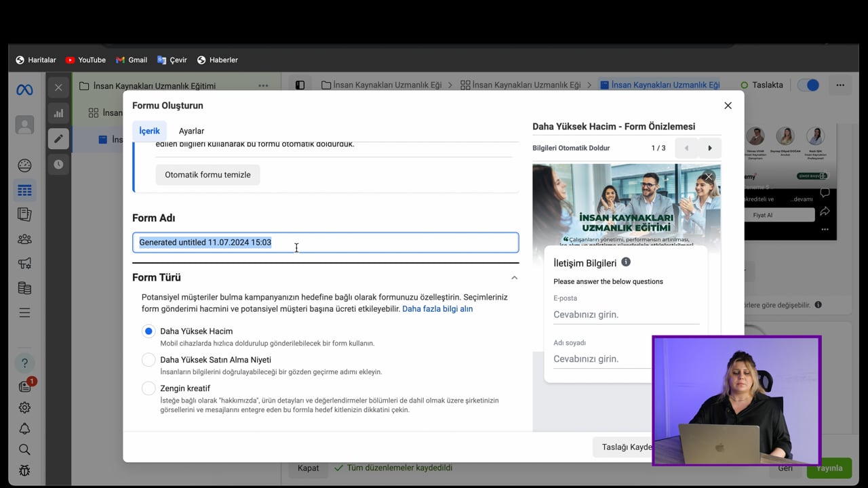This screenshot has height=488, width=868.
Task: Open the Gmail bookmark
Action: pyautogui.click(x=132, y=60)
